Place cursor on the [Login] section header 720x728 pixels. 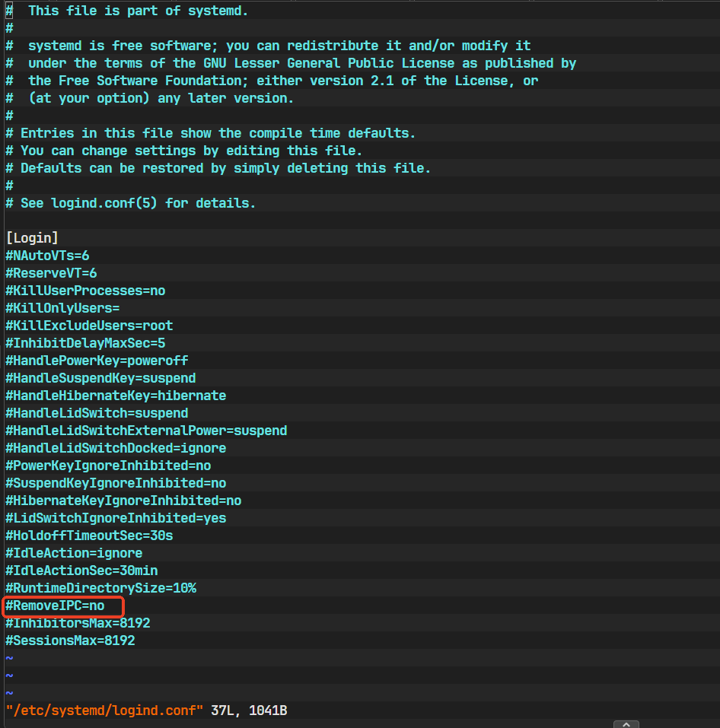pos(32,238)
